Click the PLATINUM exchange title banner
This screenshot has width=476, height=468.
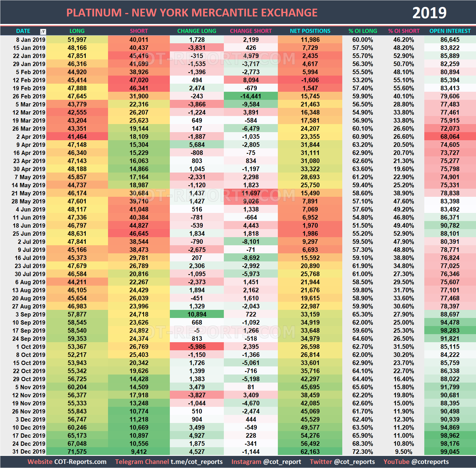pos(192,12)
